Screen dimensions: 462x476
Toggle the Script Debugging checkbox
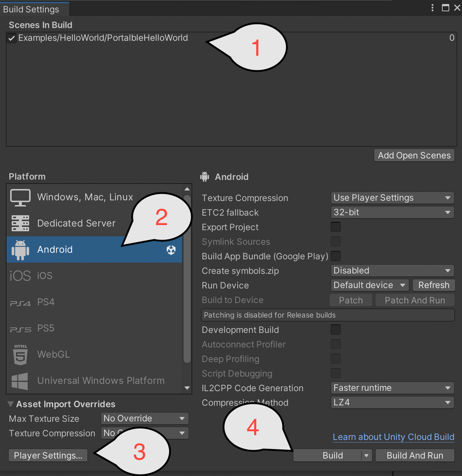[x=336, y=373]
